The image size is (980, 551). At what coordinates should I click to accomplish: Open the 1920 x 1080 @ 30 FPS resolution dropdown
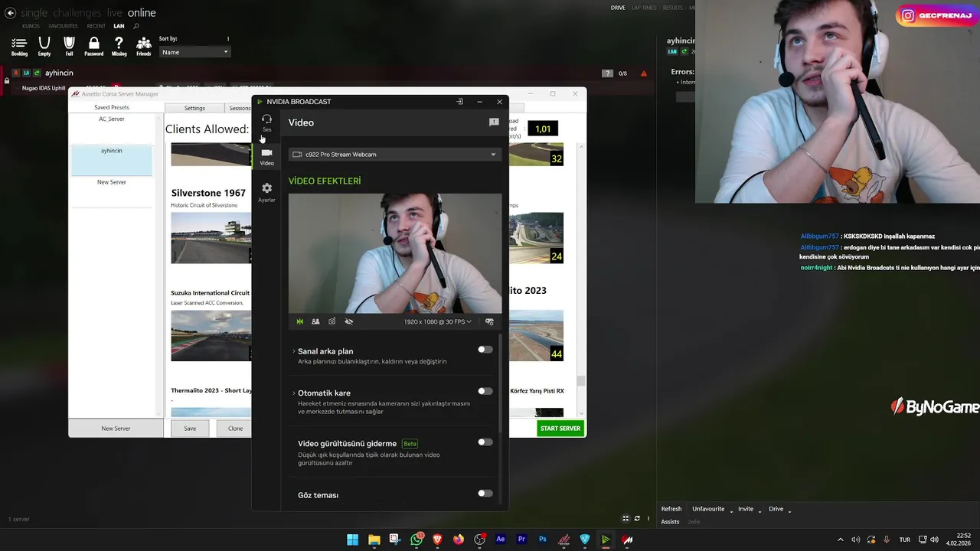(438, 321)
